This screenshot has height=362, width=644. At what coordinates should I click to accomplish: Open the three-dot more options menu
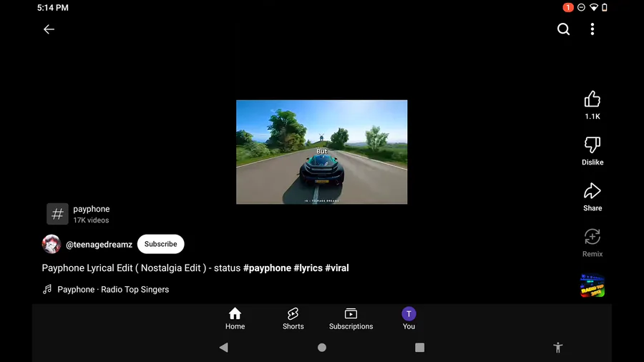(592, 29)
